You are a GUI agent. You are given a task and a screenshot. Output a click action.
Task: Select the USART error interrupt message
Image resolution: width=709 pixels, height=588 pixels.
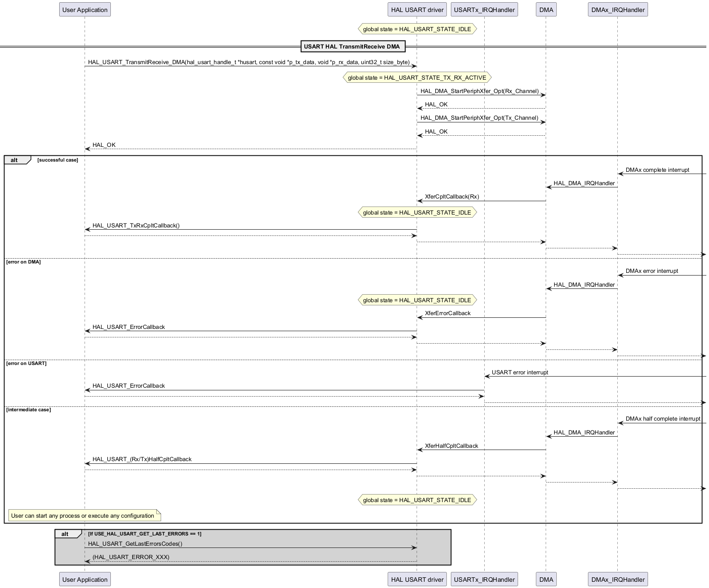click(519, 373)
